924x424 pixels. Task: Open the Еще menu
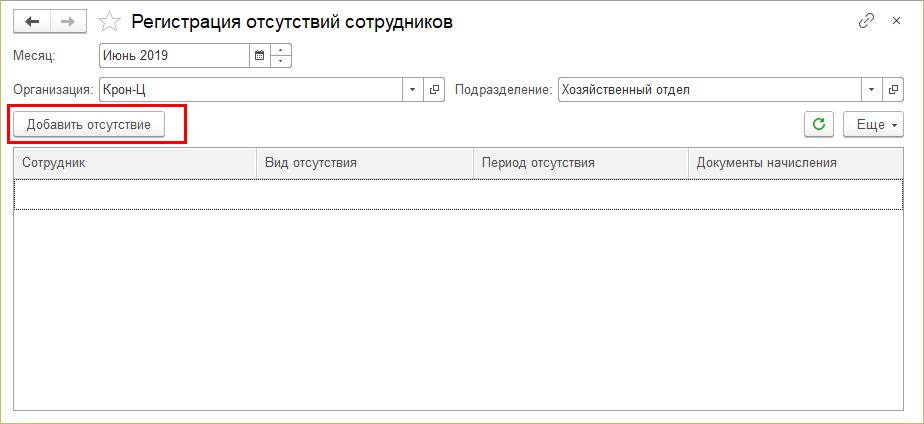click(x=873, y=124)
